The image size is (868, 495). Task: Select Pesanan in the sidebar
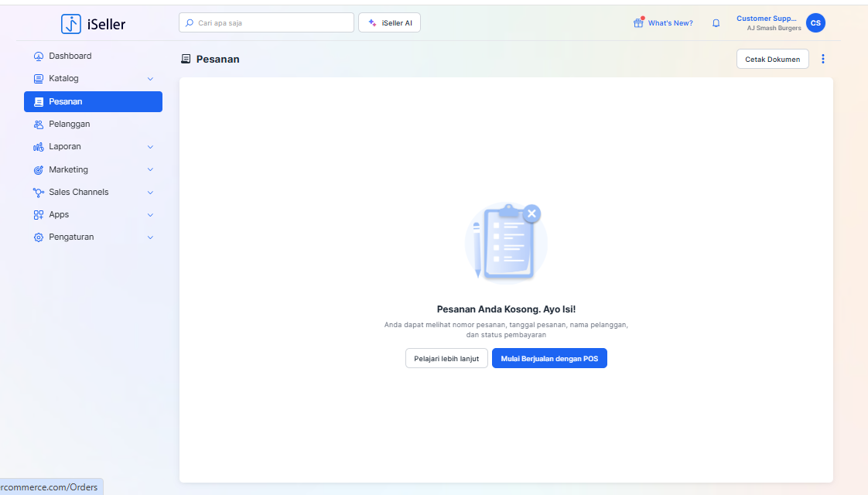coord(93,101)
